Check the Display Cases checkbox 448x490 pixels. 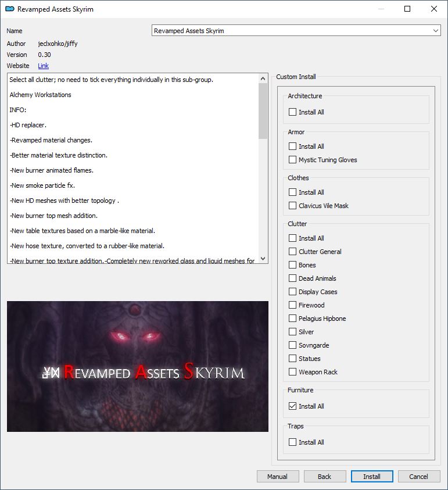click(x=292, y=292)
